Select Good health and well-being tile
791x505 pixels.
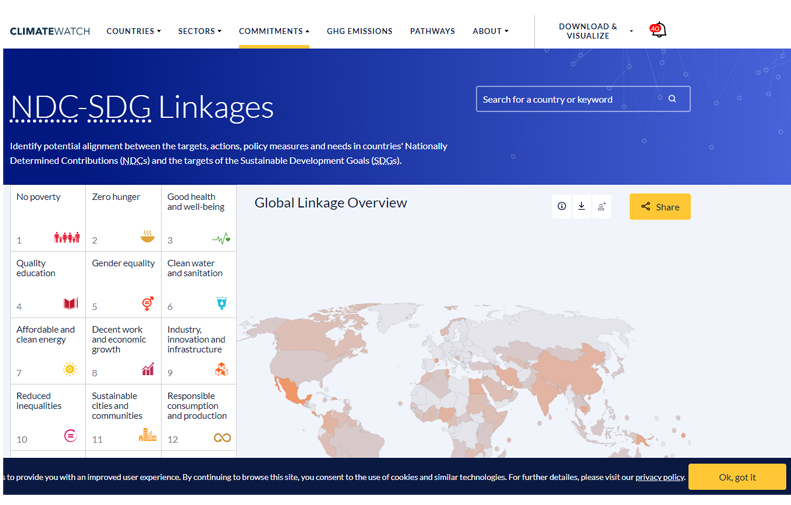point(199,218)
